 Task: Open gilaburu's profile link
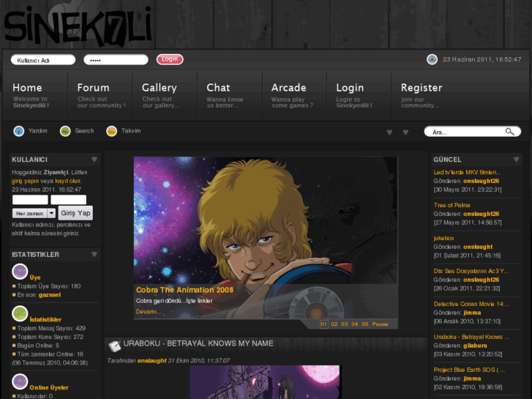[x=475, y=346]
